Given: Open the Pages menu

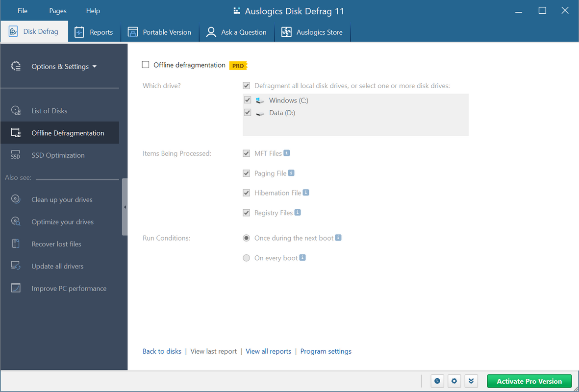Looking at the screenshot, I should point(57,11).
